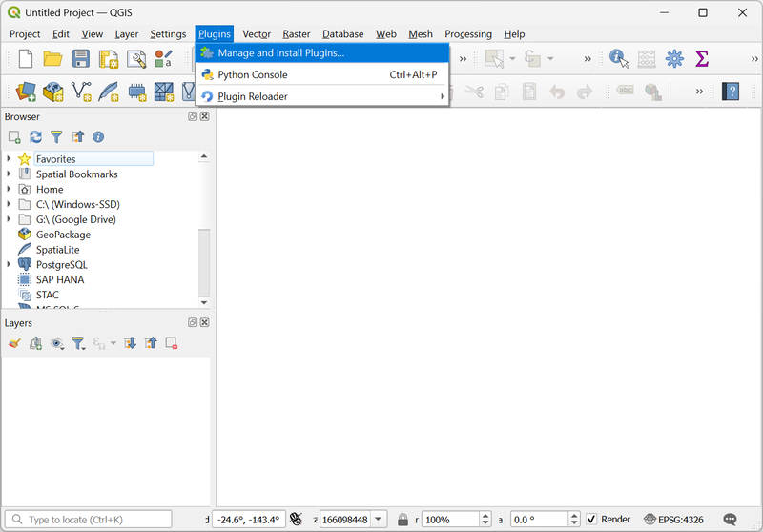Click Filter Legend funnel in Layers panel

[x=78, y=343]
